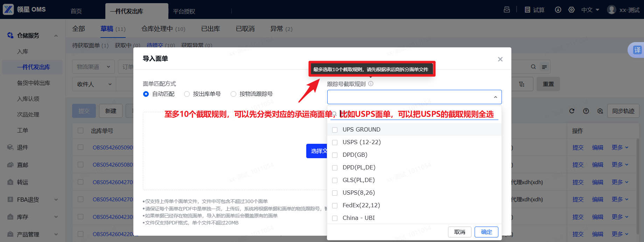
Task: Check the China - UBI rule
Action: click(x=335, y=218)
